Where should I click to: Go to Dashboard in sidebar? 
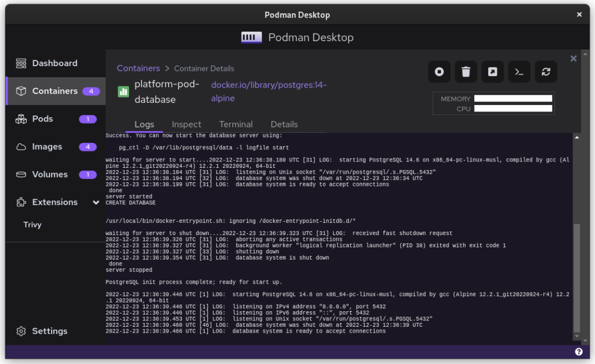click(x=55, y=63)
